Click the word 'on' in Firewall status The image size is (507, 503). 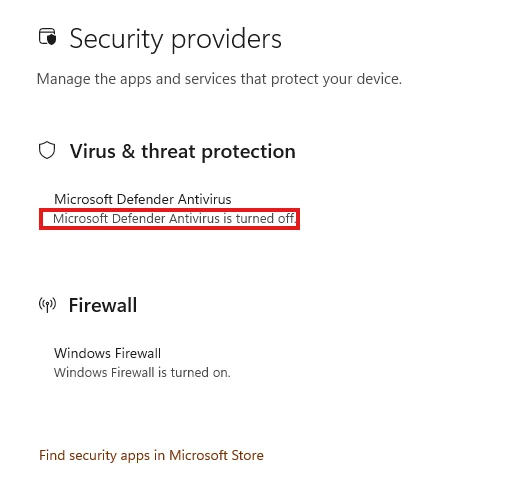tap(221, 373)
